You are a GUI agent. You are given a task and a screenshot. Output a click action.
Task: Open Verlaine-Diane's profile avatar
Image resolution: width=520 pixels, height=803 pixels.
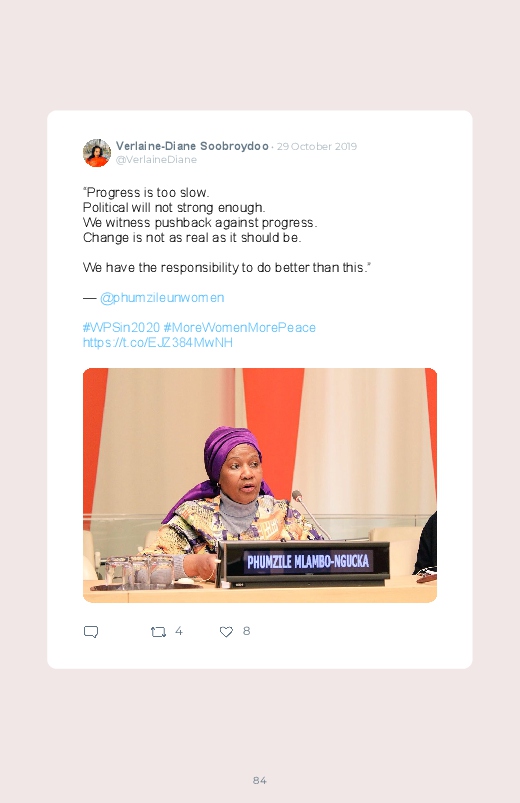point(97,153)
